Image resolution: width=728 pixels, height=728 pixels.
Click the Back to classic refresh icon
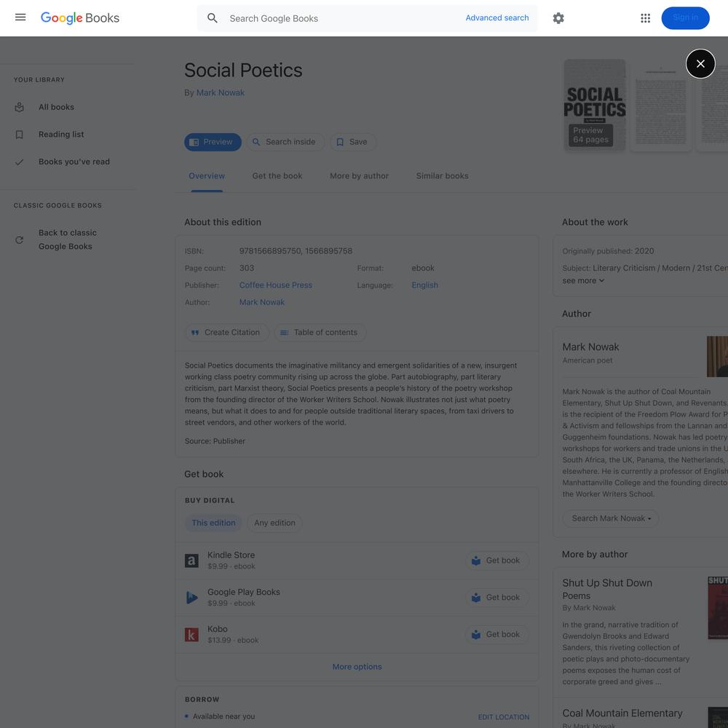[x=19, y=240]
